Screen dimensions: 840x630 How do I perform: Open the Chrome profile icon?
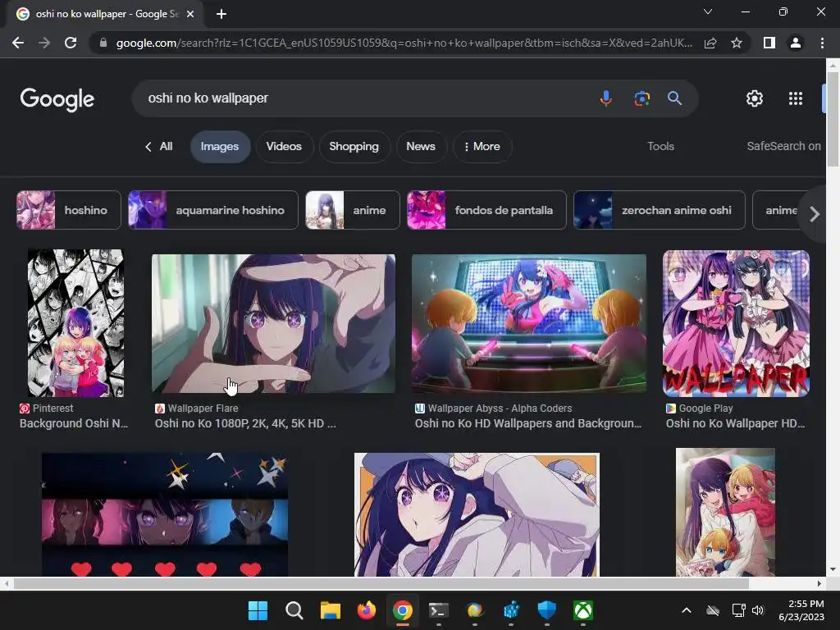tap(796, 43)
